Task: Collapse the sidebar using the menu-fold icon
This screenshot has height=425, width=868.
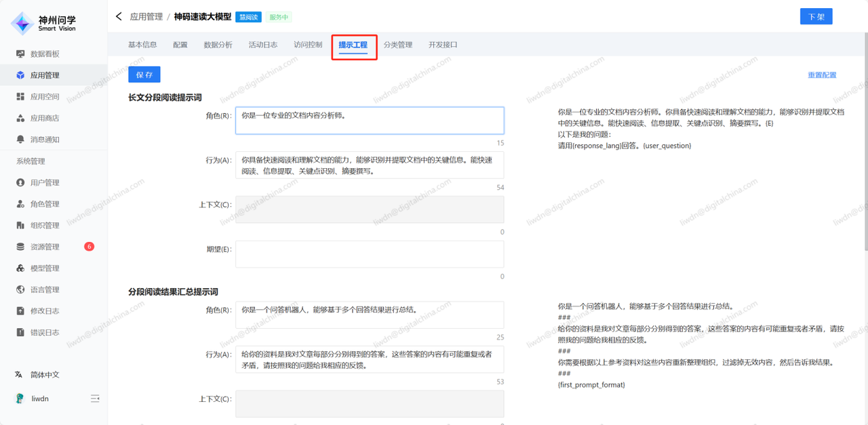Action: pos(95,399)
